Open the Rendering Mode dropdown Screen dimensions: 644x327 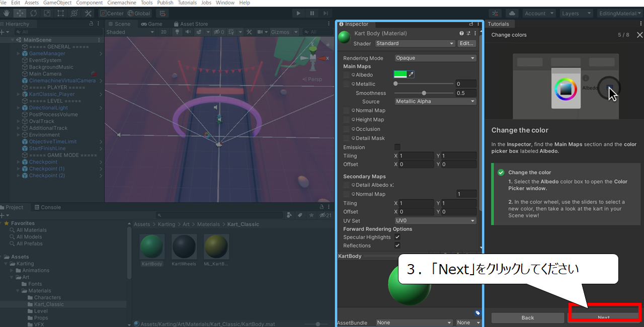tap(435, 58)
